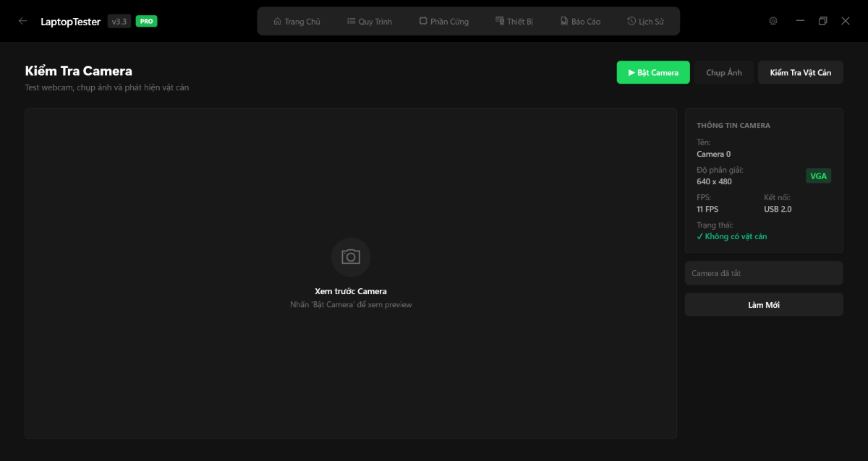Click the play icon inside Bật Camera button

(x=632, y=72)
